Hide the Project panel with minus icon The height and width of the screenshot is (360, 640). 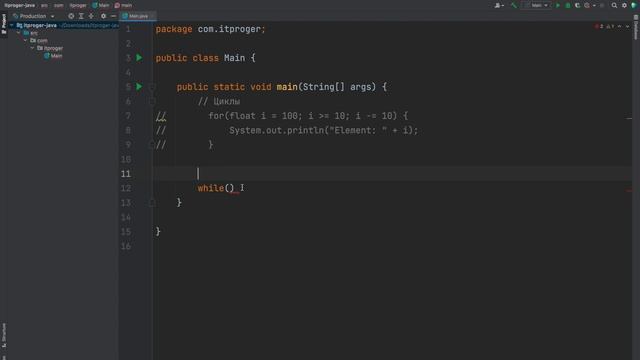(x=113, y=16)
